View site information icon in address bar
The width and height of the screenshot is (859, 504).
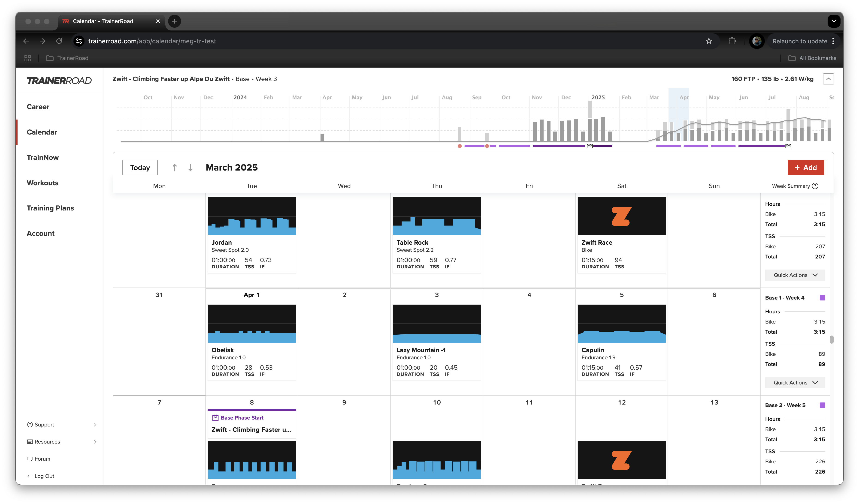pos(79,41)
